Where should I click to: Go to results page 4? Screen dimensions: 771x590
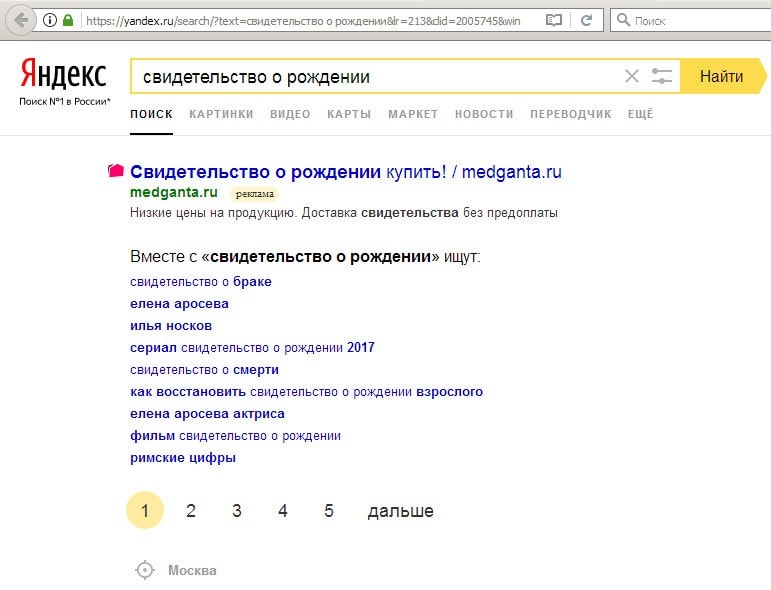[x=283, y=510]
